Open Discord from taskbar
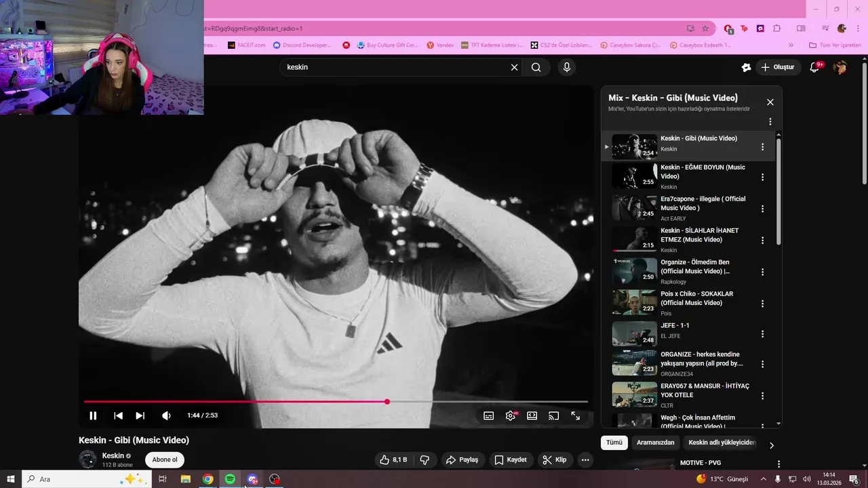868x488 pixels. pos(252,479)
